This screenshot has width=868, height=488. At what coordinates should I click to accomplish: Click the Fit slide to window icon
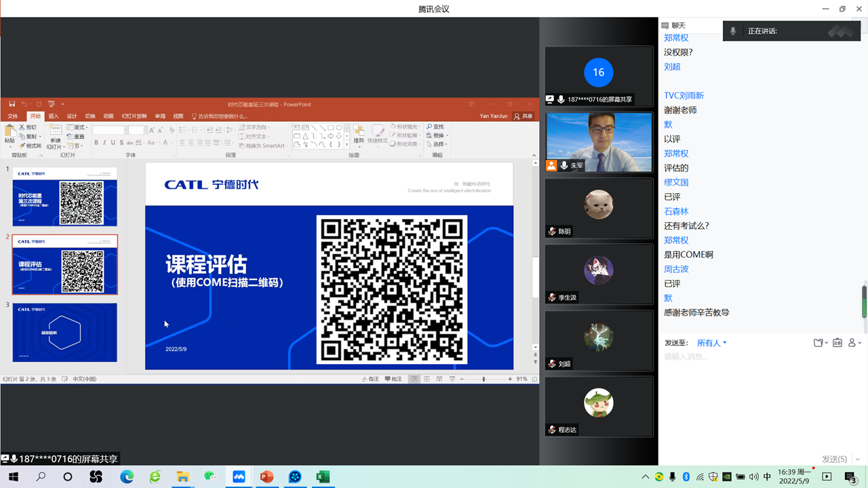coord(534,379)
